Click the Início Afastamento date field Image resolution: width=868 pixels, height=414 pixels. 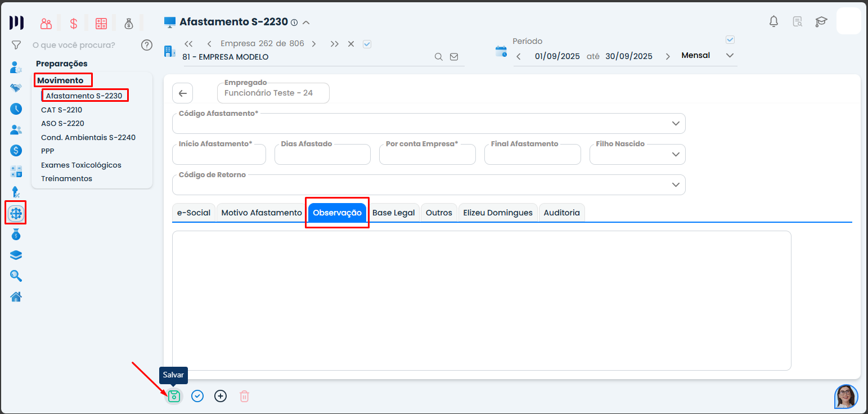click(x=218, y=155)
